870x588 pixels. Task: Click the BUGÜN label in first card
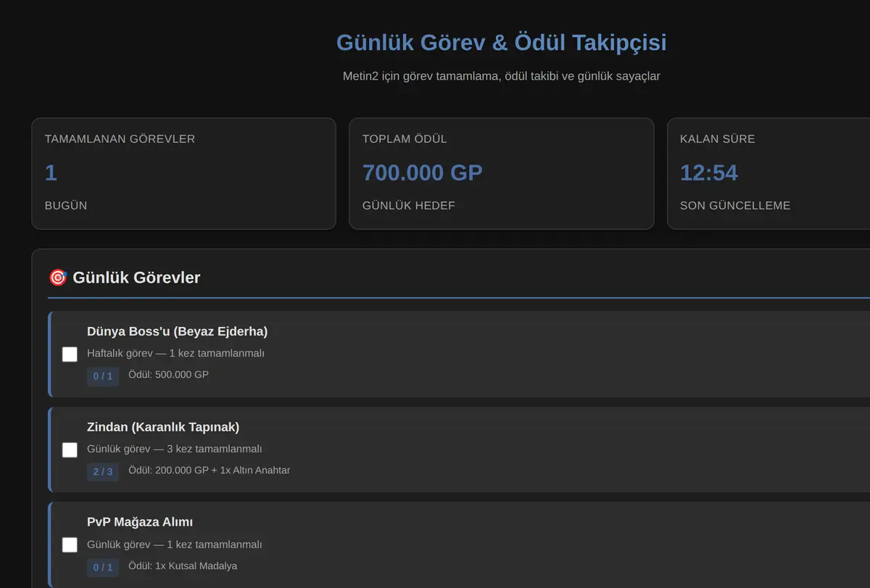tap(66, 206)
